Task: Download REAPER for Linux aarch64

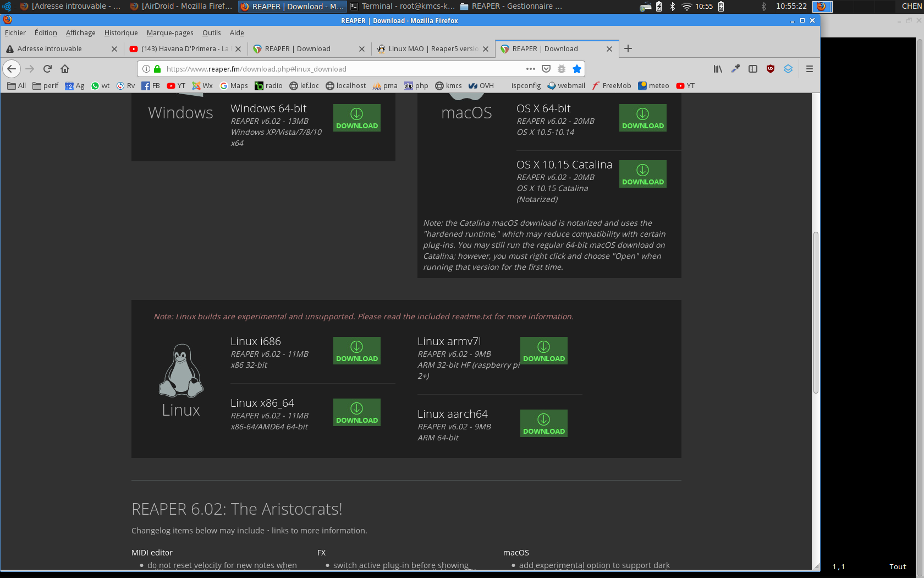Action: [544, 423]
